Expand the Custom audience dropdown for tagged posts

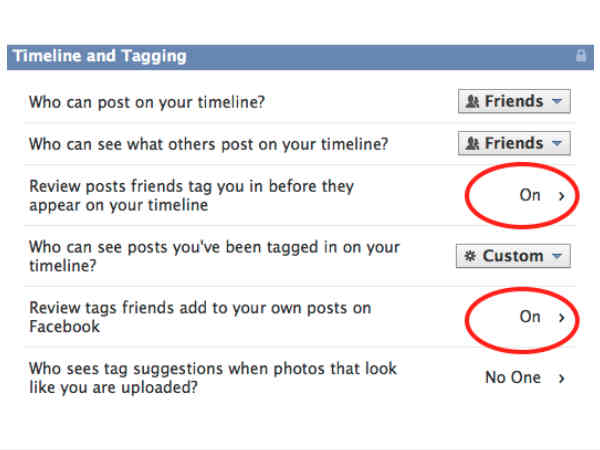click(514, 256)
